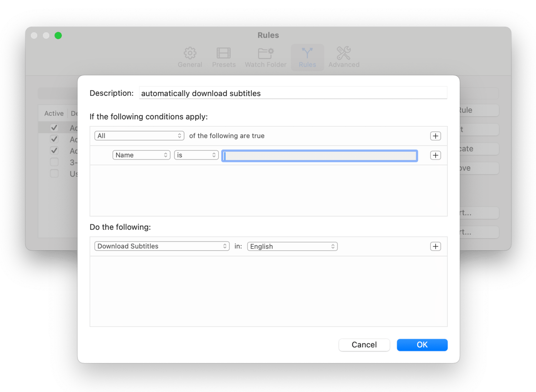Add another action next to English

point(435,246)
